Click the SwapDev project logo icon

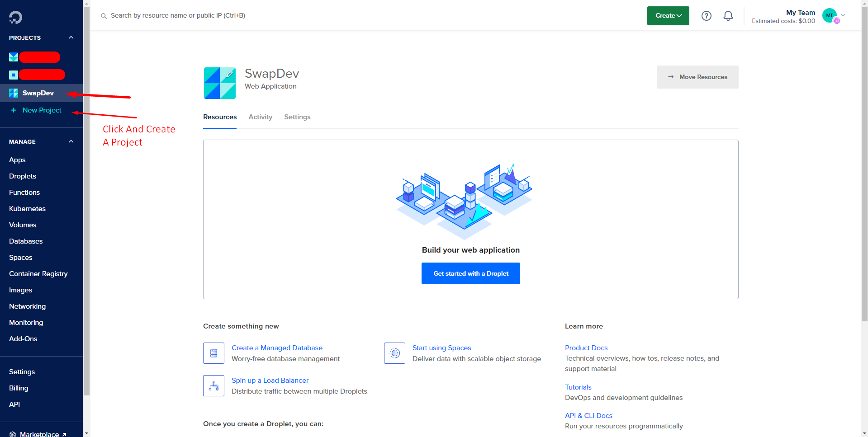pos(220,83)
